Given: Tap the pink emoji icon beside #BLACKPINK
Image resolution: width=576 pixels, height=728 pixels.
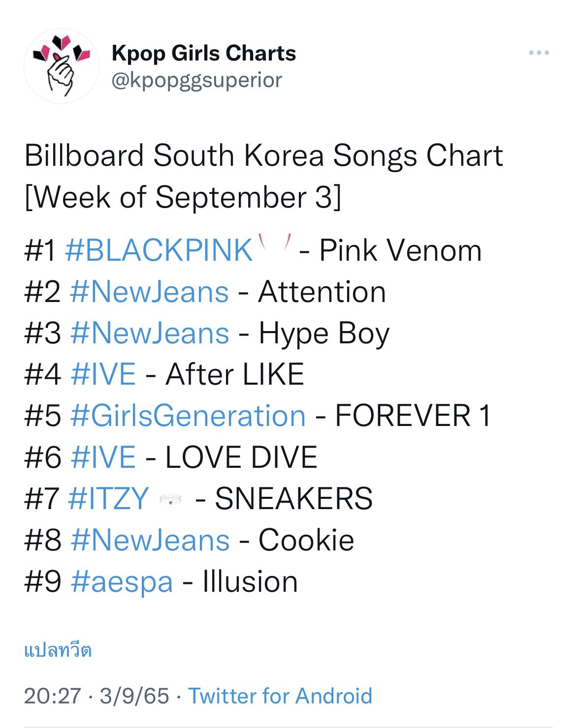Looking at the screenshot, I should pyautogui.click(x=276, y=243).
